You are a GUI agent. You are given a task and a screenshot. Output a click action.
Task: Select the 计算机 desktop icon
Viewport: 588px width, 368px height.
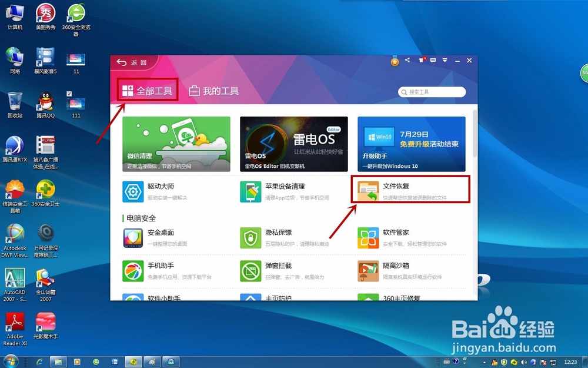(15, 17)
